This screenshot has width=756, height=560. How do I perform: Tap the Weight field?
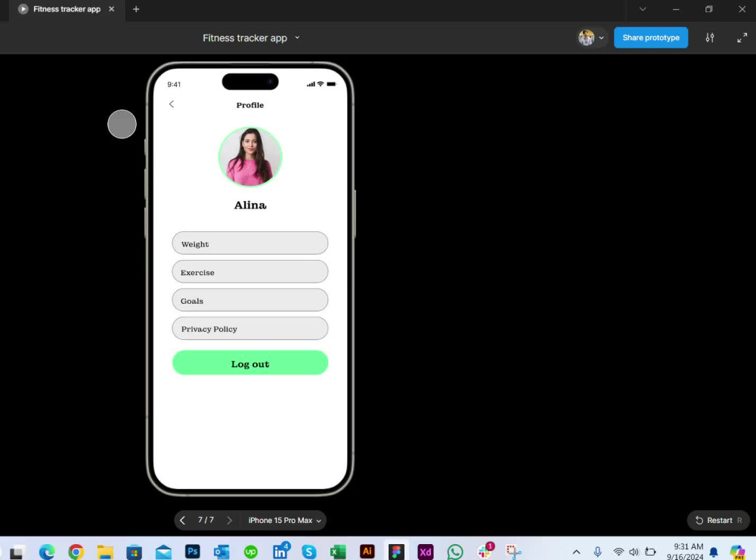[249, 243]
